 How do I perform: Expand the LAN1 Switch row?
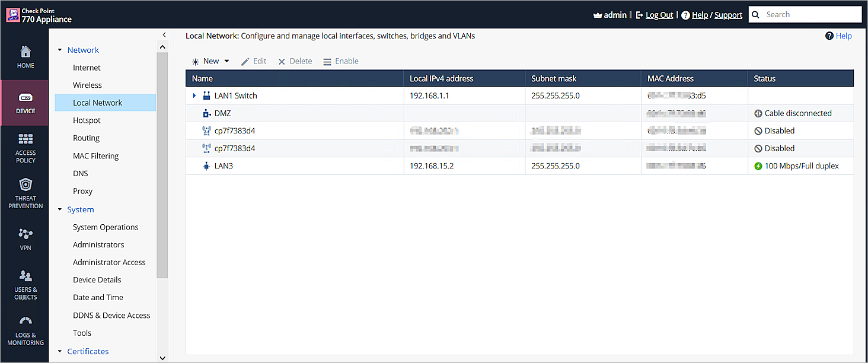(194, 95)
